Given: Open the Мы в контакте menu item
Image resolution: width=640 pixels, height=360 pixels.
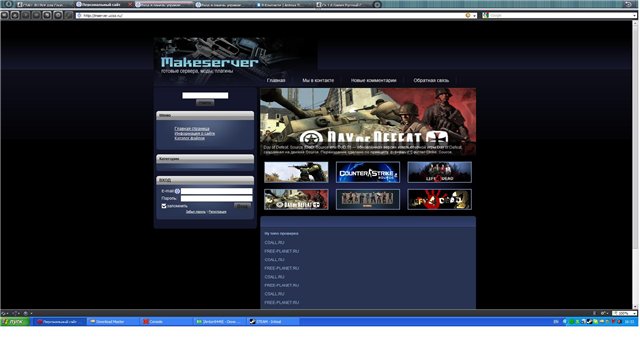Looking at the screenshot, I should coord(318,80).
